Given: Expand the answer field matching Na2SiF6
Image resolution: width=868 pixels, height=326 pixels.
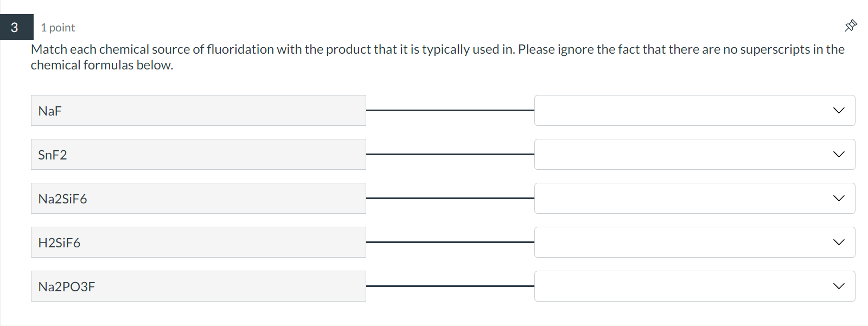Looking at the screenshot, I should (x=684, y=199).
